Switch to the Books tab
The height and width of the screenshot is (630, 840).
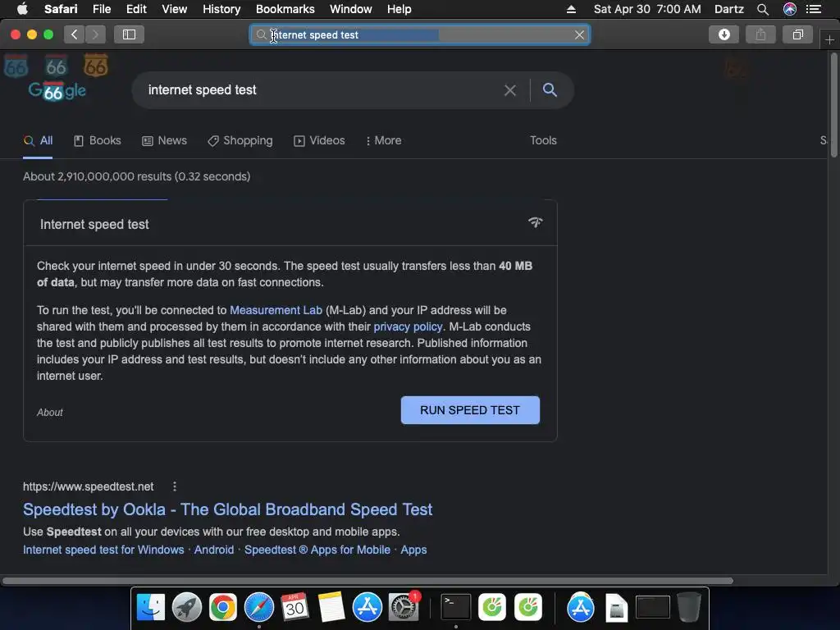tap(98, 140)
